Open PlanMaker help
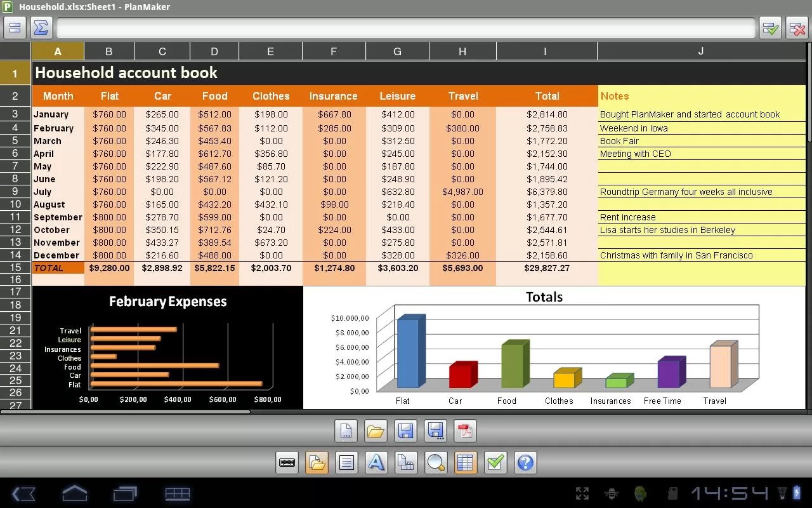Viewport: 812px width, 508px height. [x=525, y=462]
